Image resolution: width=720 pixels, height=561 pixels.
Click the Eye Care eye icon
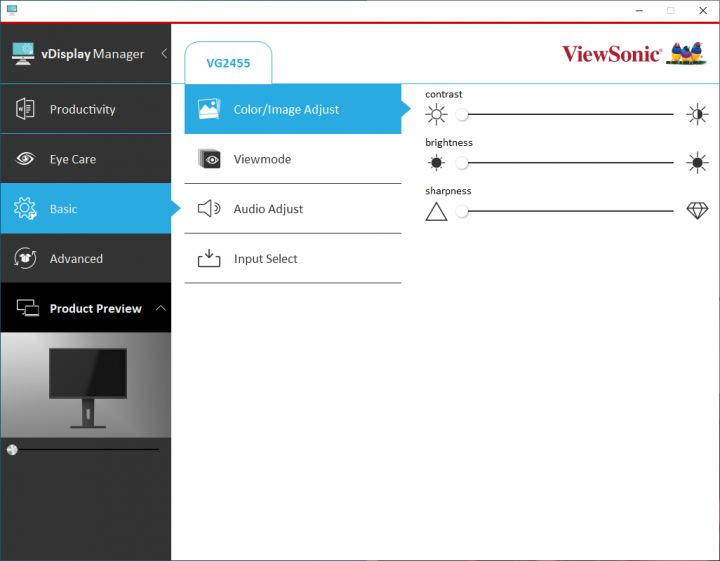[25, 159]
